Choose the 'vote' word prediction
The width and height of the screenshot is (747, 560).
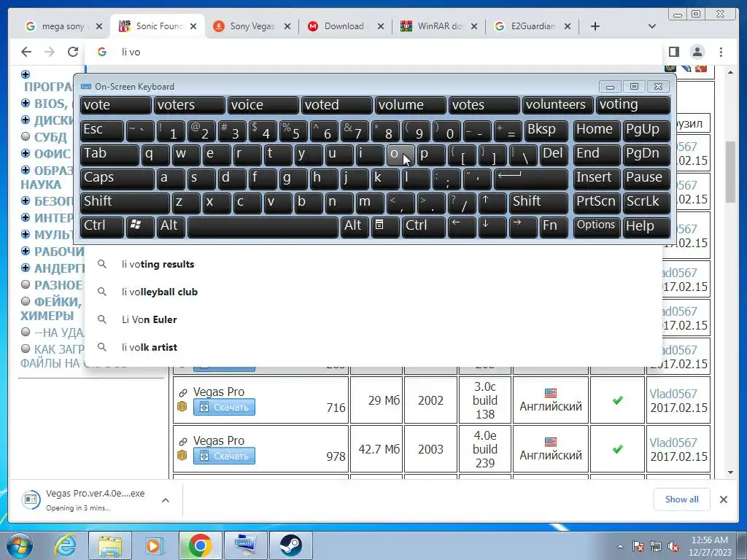point(115,105)
